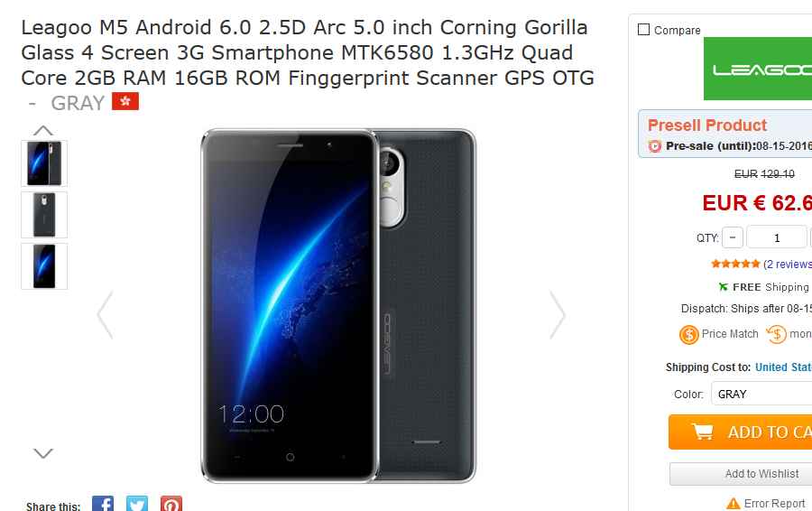Go to the next product image
This screenshot has width=812, height=511.
click(558, 314)
